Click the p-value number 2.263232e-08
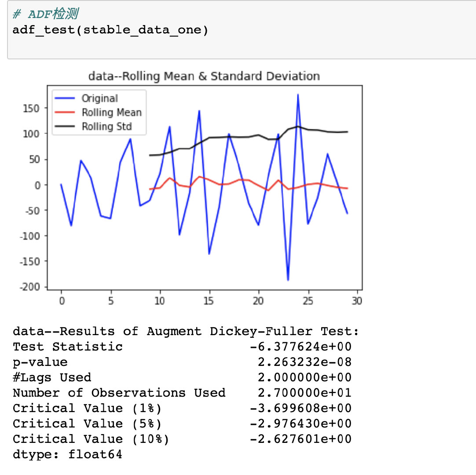The width and height of the screenshot is (476, 475). click(304, 362)
